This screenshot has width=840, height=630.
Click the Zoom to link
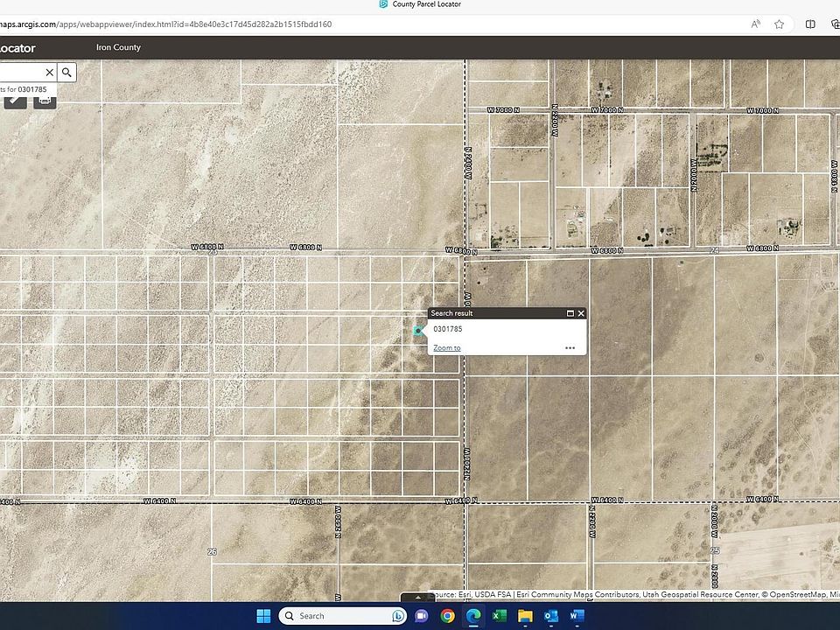pos(447,347)
